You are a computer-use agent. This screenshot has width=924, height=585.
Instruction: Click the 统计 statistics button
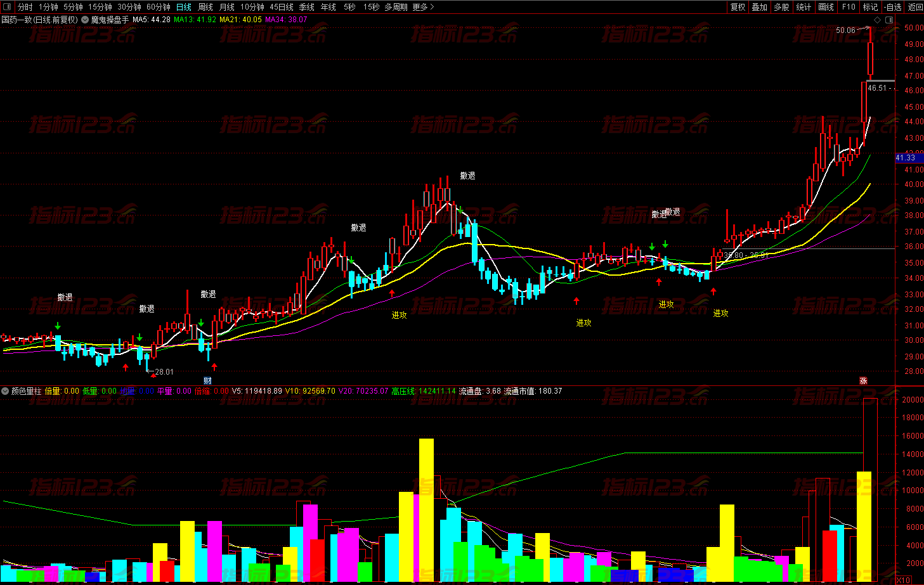coord(804,7)
